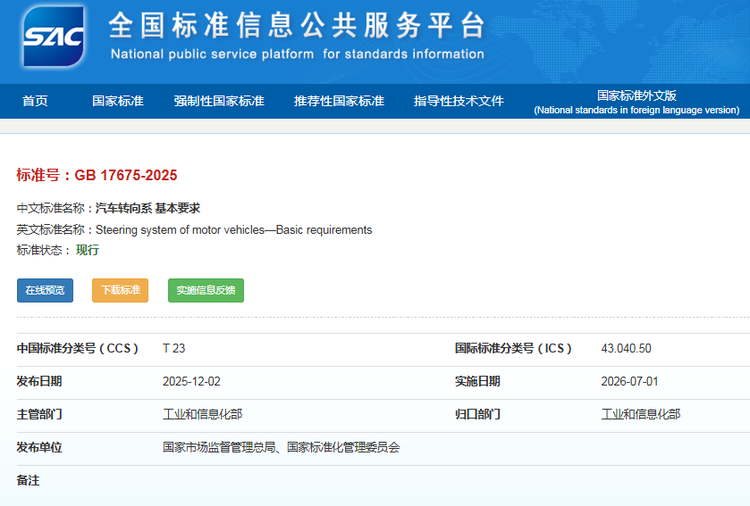Viewport: 750px width, 506px height.
Task: Click the 在线预览 online preview button
Action: click(x=45, y=290)
